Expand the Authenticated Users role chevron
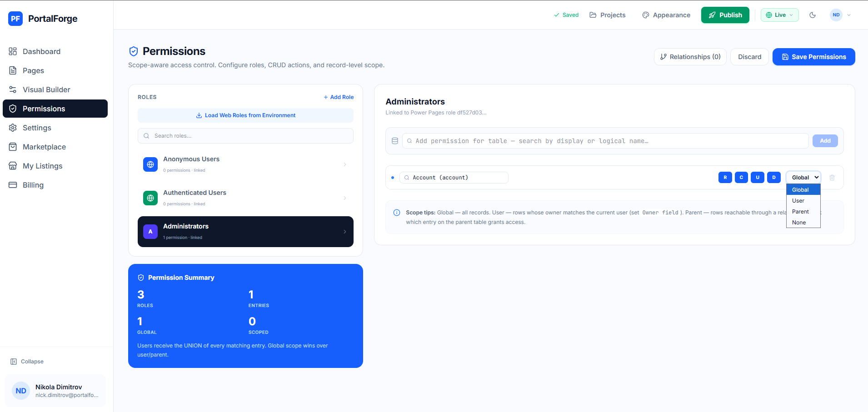Viewport: 868px width, 412px height. [x=344, y=198]
